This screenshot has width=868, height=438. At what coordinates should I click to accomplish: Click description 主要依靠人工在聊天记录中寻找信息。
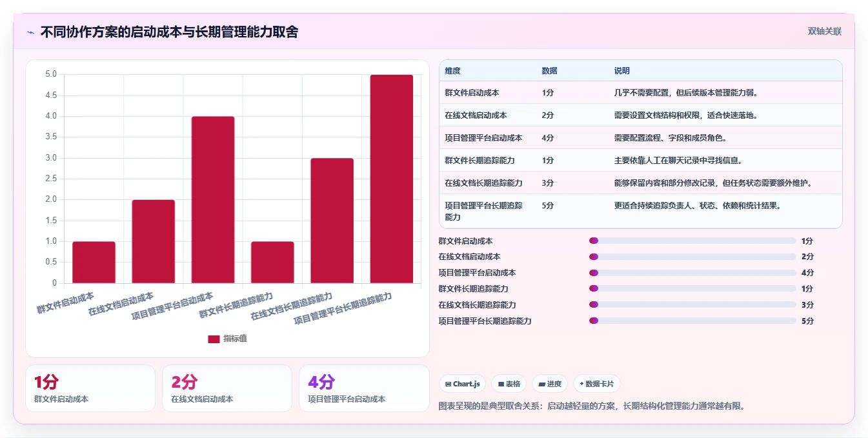pyautogui.click(x=678, y=161)
